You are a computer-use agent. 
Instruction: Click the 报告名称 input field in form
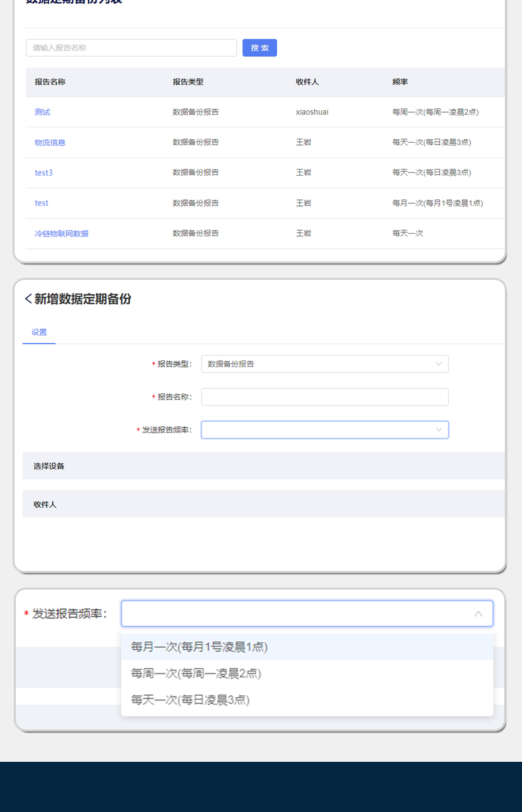[324, 397]
